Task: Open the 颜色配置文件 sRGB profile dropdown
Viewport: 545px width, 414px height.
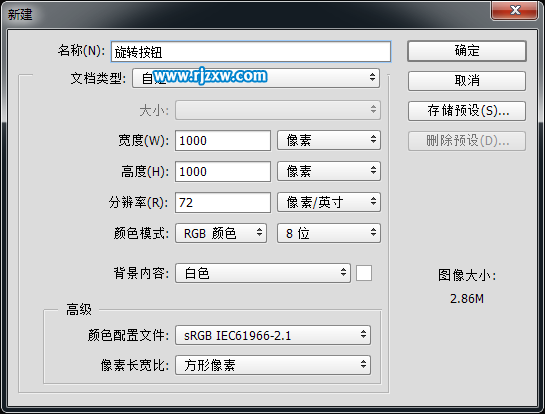Action: click(273, 335)
